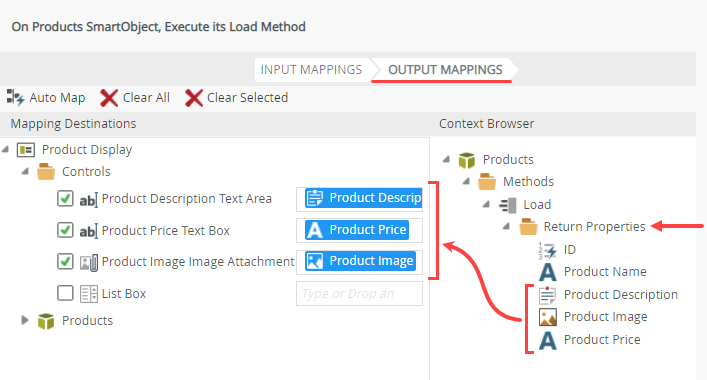
Task: Select the Controls label
Action: [x=86, y=172]
